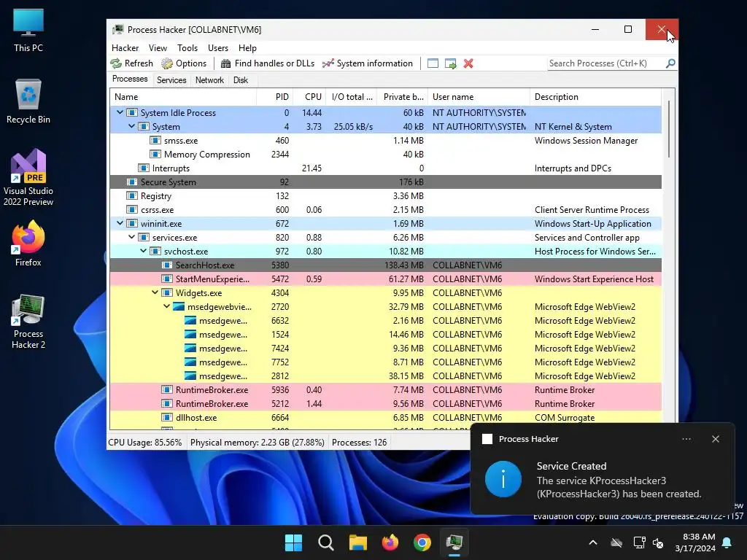Viewport: 747px width, 560px height.
Task: Collapse the svchost.exe tree node
Action: pyautogui.click(x=144, y=251)
